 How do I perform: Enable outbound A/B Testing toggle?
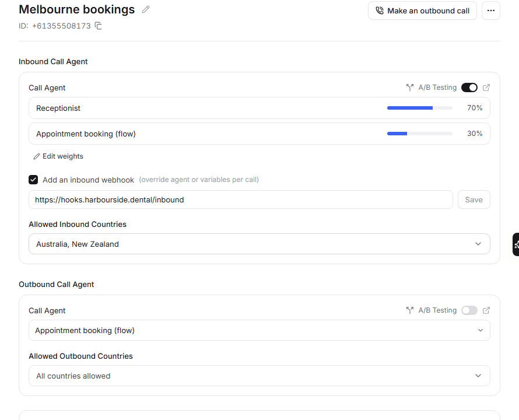[469, 310]
